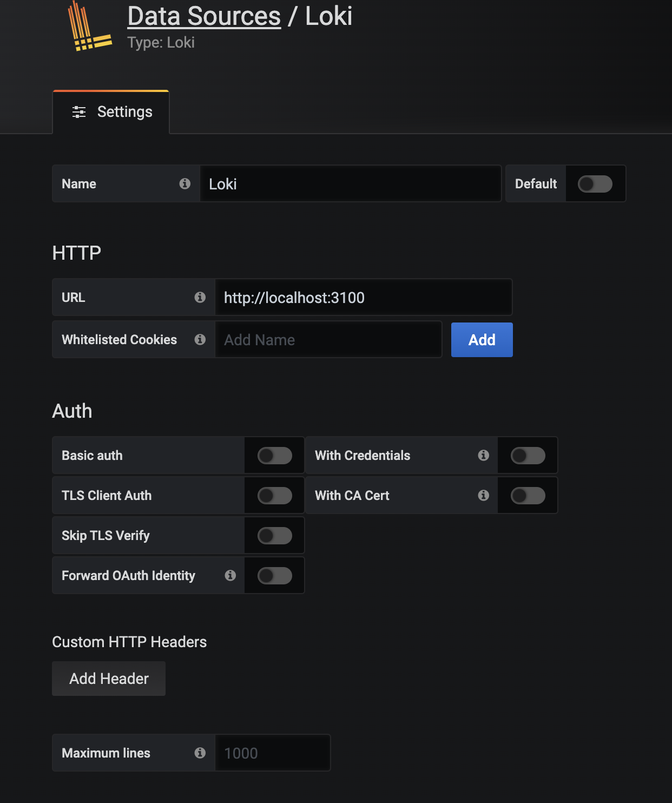
Task: Turn on TLS Client Auth
Action: click(x=275, y=495)
